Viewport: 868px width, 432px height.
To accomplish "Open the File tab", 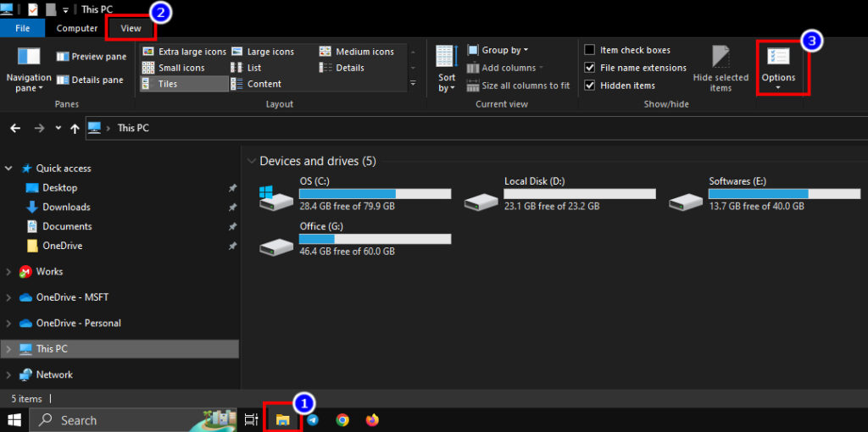I will 23,28.
